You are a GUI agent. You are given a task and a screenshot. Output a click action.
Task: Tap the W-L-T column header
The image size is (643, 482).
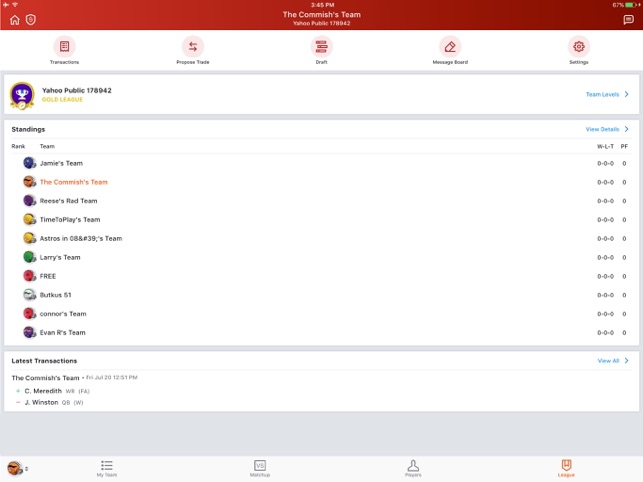(x=605, y=146)
